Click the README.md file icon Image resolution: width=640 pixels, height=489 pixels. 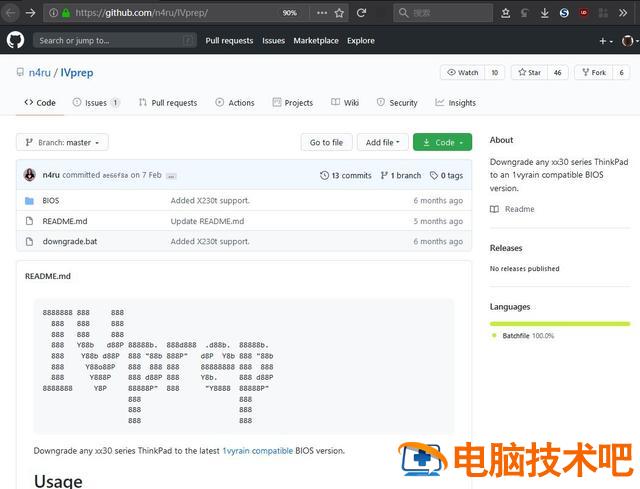(x=29, y=221)
